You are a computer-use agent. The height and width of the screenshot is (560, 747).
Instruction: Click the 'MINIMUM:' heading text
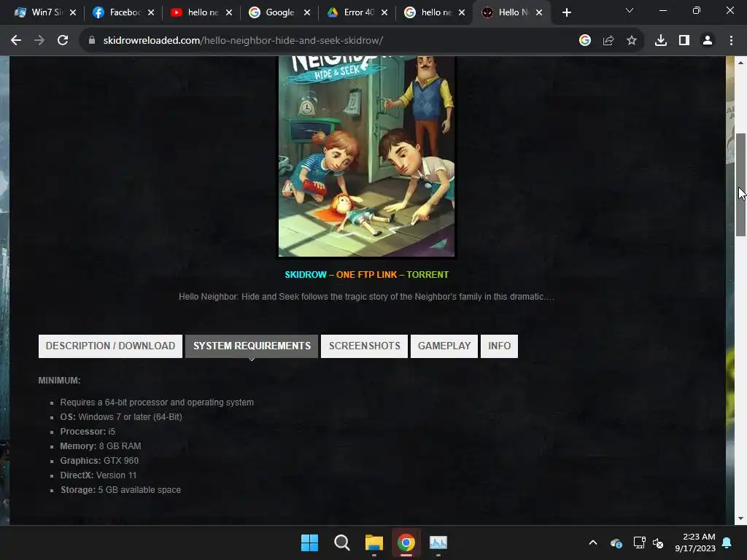[x=60, y=381]
